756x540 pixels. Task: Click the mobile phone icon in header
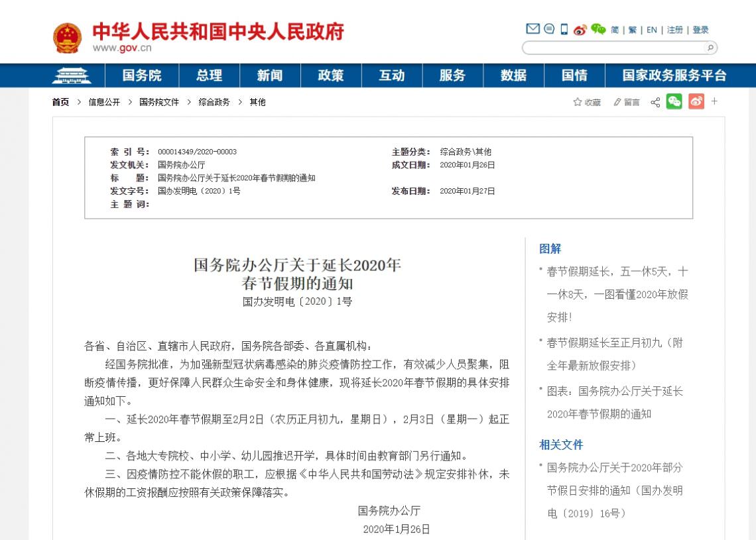tap(564, 29)
